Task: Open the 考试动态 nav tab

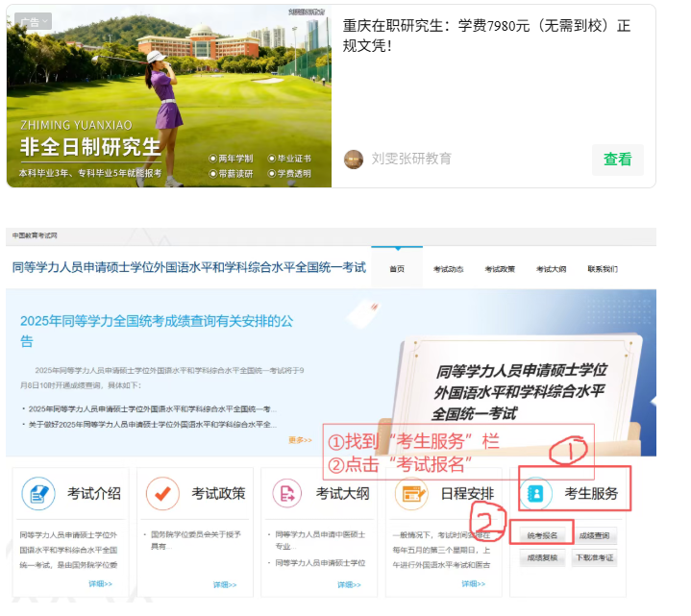Action: (448, 269)
